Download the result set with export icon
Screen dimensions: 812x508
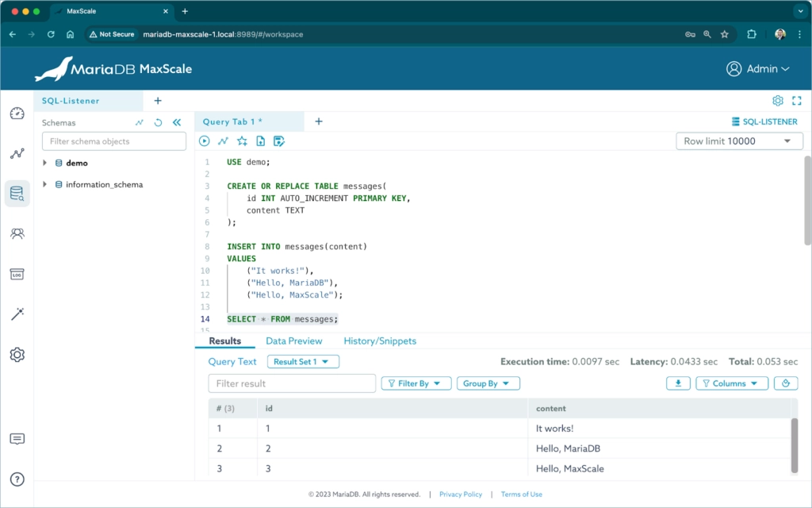678,383
